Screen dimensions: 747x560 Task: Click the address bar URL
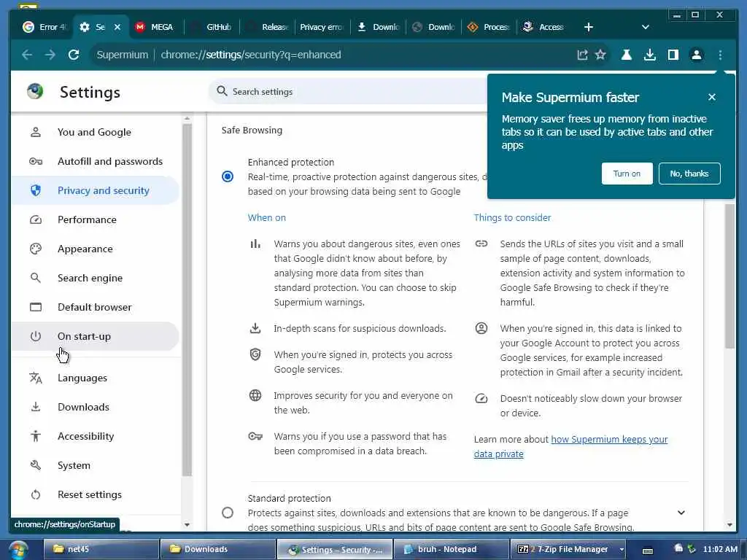(251, 55)
